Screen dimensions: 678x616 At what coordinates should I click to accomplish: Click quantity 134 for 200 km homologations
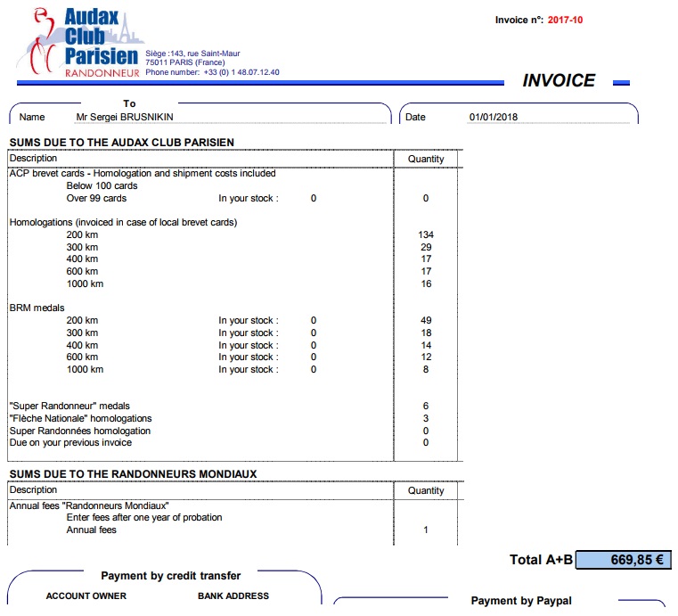(x=426, y=234)
